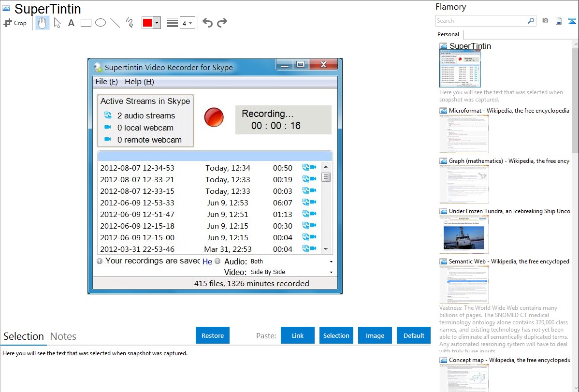
Task: Open the color picker dropdown arrow
Action: coord(157,23)
